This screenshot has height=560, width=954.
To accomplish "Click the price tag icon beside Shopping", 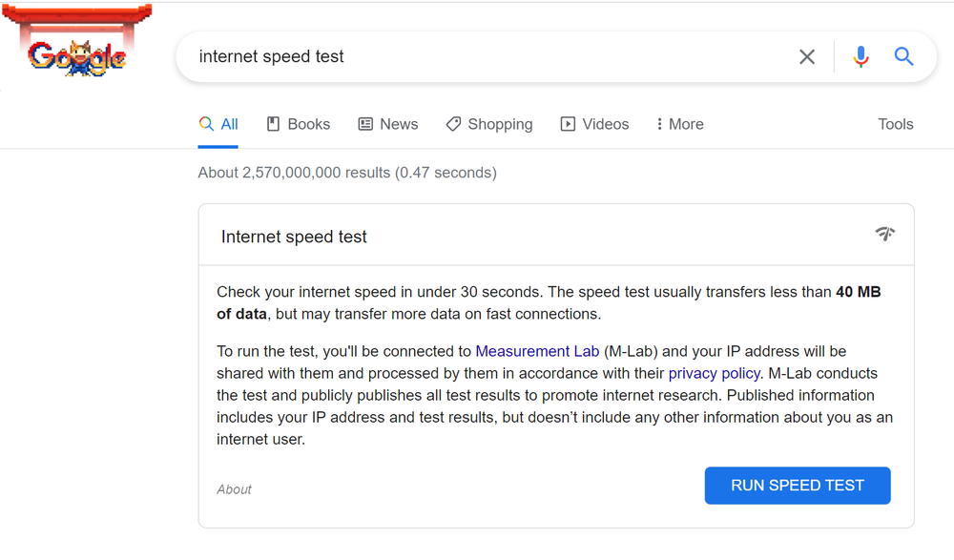I will 453,124.
